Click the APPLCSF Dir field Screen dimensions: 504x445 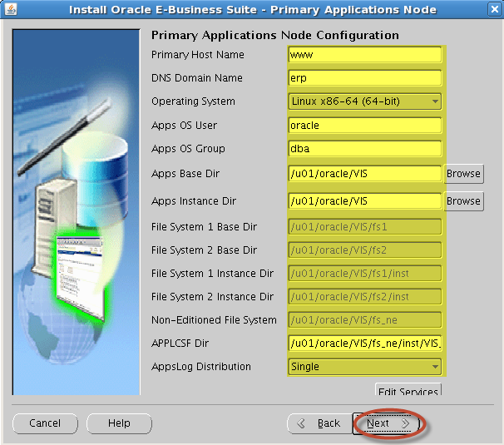[x=364, y=343]
